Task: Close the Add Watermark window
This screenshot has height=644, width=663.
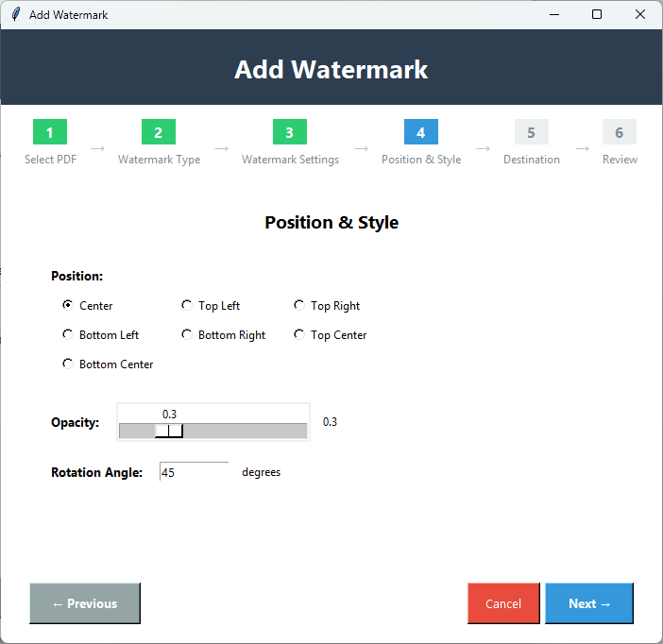Action: click(640, 14)
